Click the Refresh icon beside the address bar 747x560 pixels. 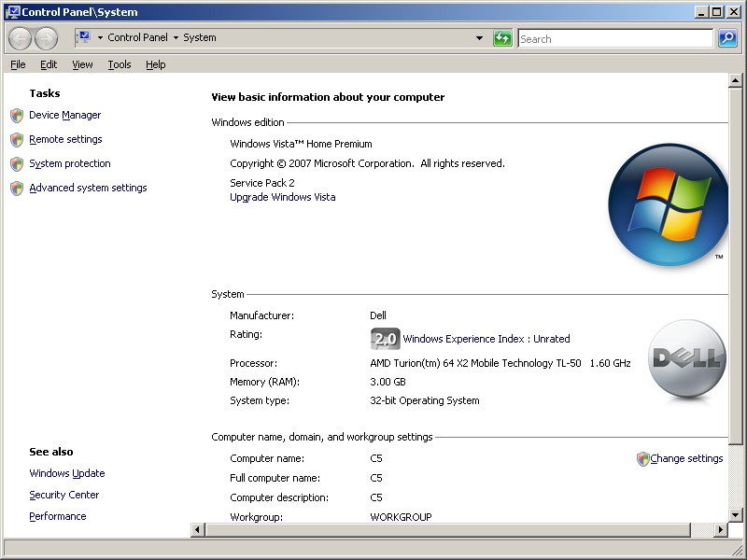click(x=502, y=38)
